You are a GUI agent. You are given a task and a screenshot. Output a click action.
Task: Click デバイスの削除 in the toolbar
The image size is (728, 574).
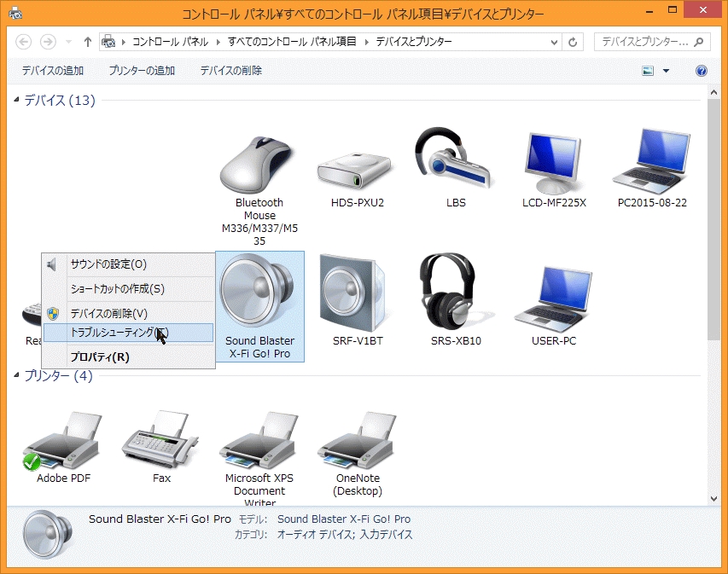(230, 71)
